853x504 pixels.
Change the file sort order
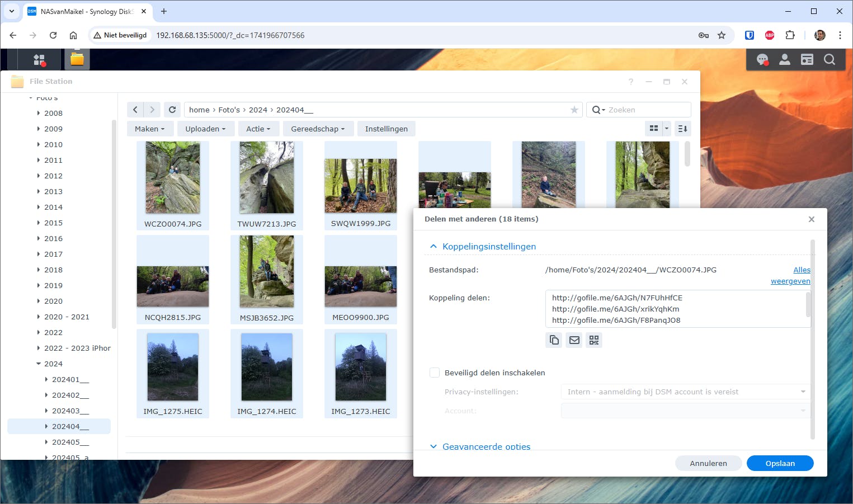[x=682, y=129]
